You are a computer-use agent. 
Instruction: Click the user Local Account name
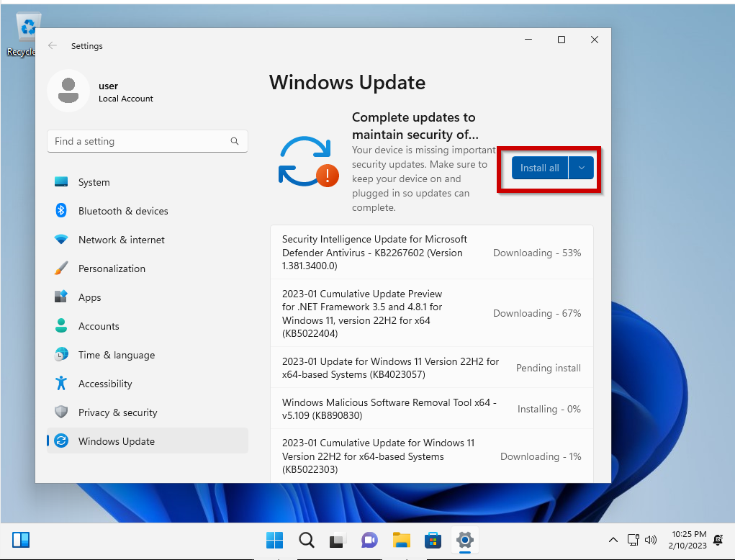pyautogui.click(x=126, y=92)
